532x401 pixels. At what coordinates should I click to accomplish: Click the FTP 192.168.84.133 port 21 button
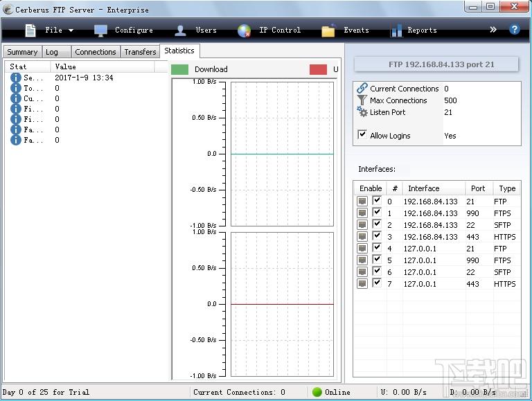tap(436, 64)
